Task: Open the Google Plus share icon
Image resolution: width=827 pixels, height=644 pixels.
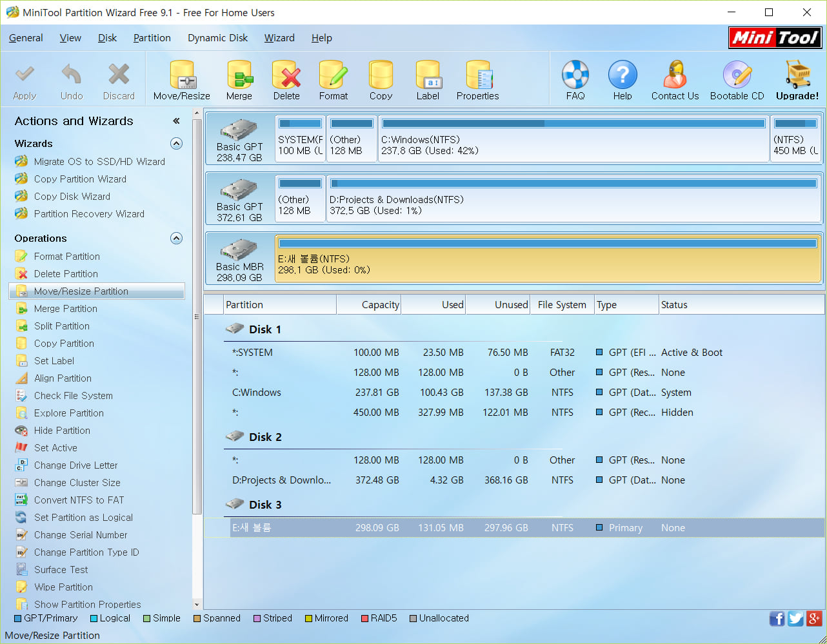Action: coord(813,619)
